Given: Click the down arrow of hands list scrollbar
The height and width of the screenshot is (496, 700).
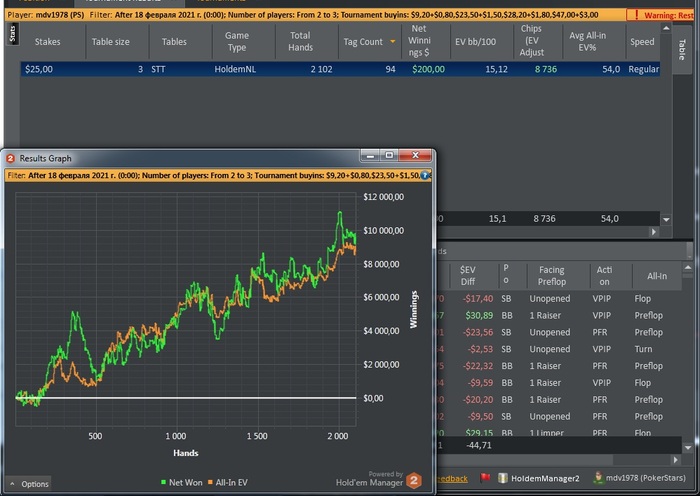Looking at the screenshot, I should click(x=688, y=447).
